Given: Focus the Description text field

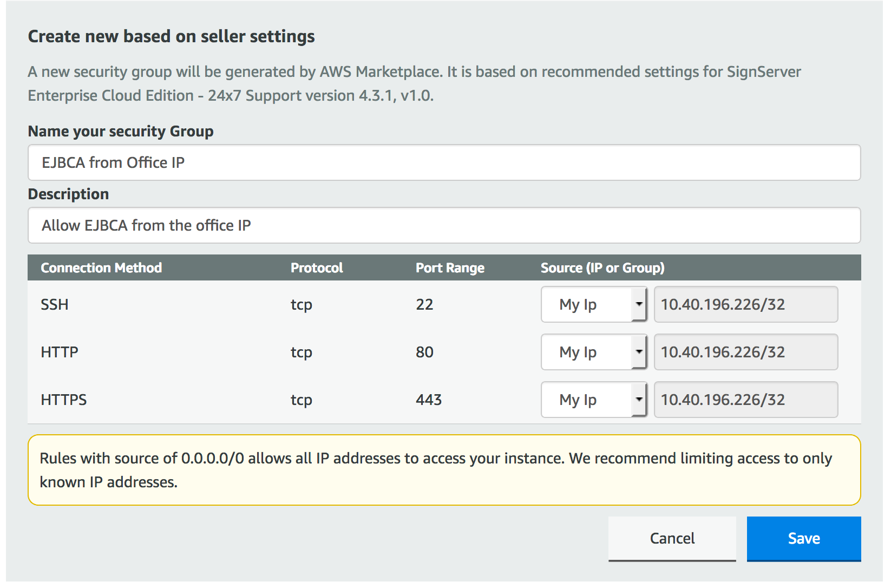Looking at the screenshot, I should pos(444,225).
